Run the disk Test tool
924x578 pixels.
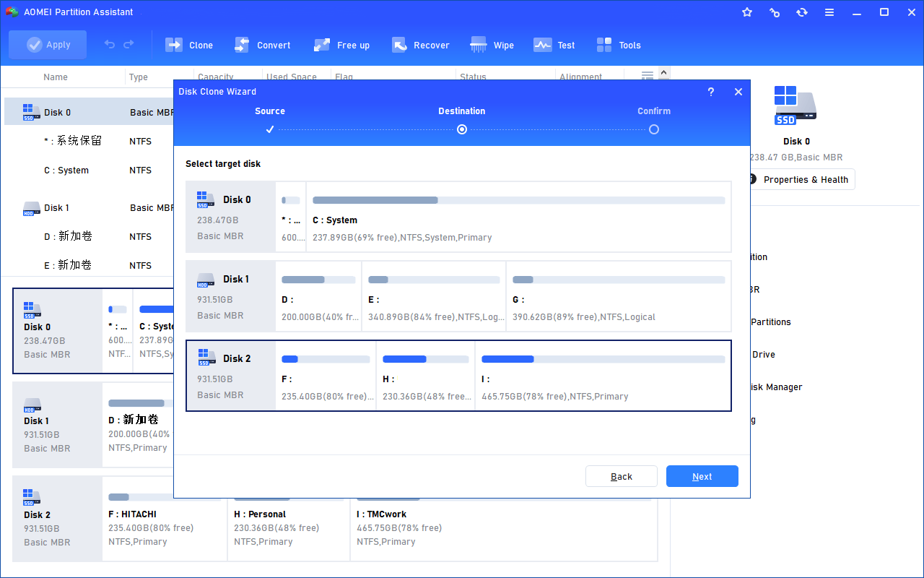pyautogui.click(x=554, y=45)
